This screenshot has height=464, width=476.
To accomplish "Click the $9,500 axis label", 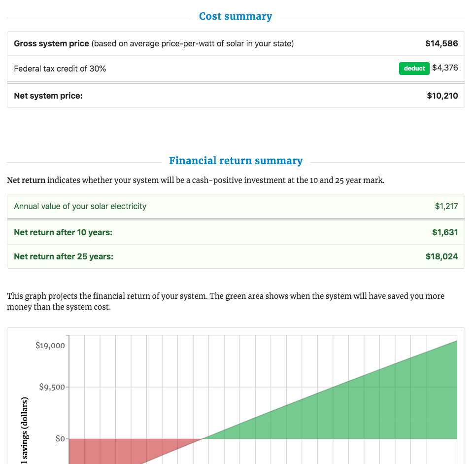I will [x=52, y=387].
